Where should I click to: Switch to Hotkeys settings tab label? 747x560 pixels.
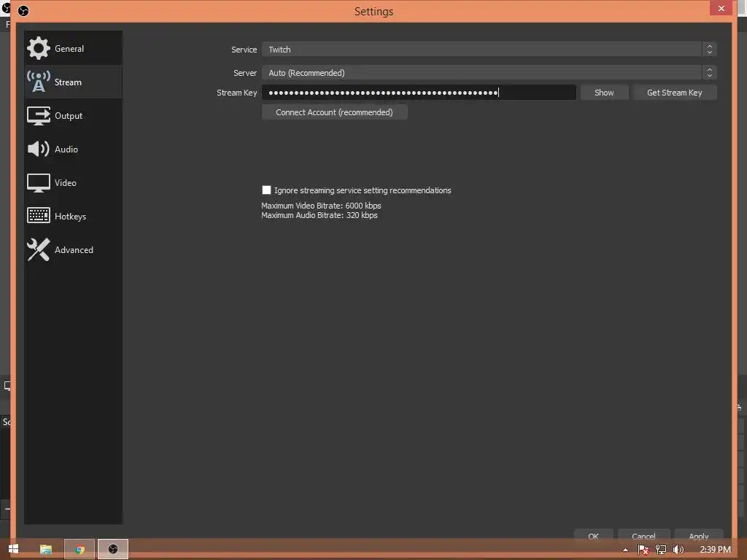[x=70, y=216]
